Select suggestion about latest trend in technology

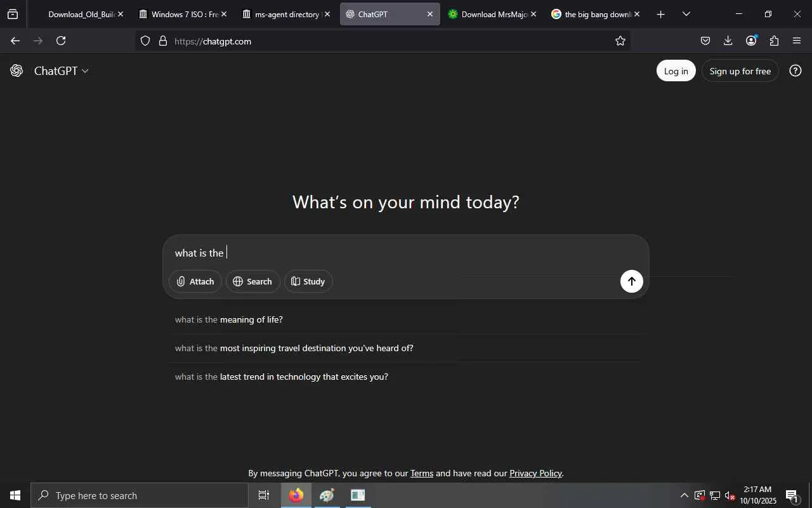(406, 377)
